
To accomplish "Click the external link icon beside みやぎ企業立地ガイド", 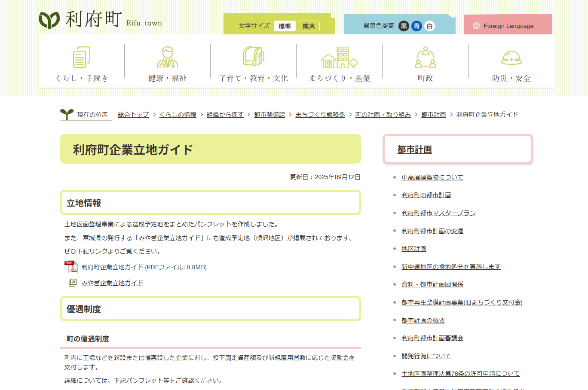I will (73, 283).
